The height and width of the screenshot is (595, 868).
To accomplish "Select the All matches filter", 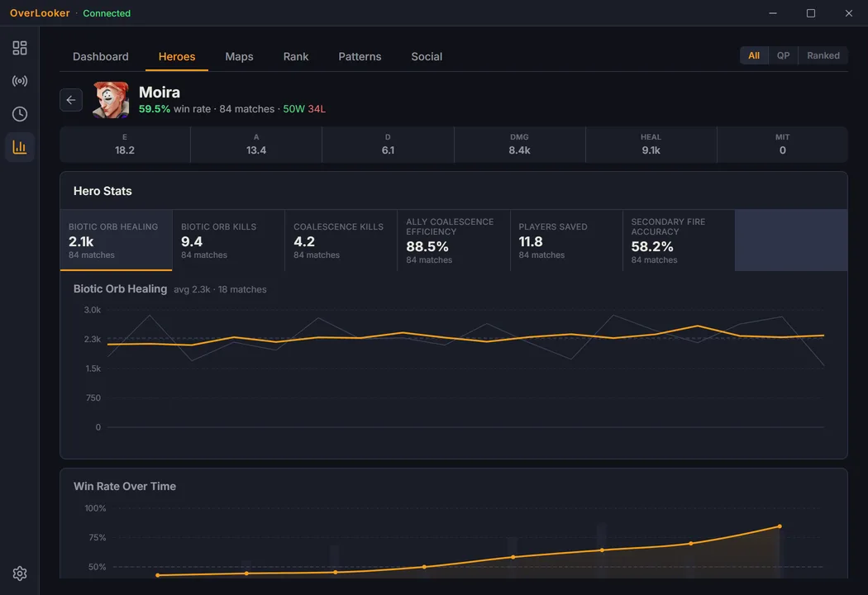I will 754,55.
